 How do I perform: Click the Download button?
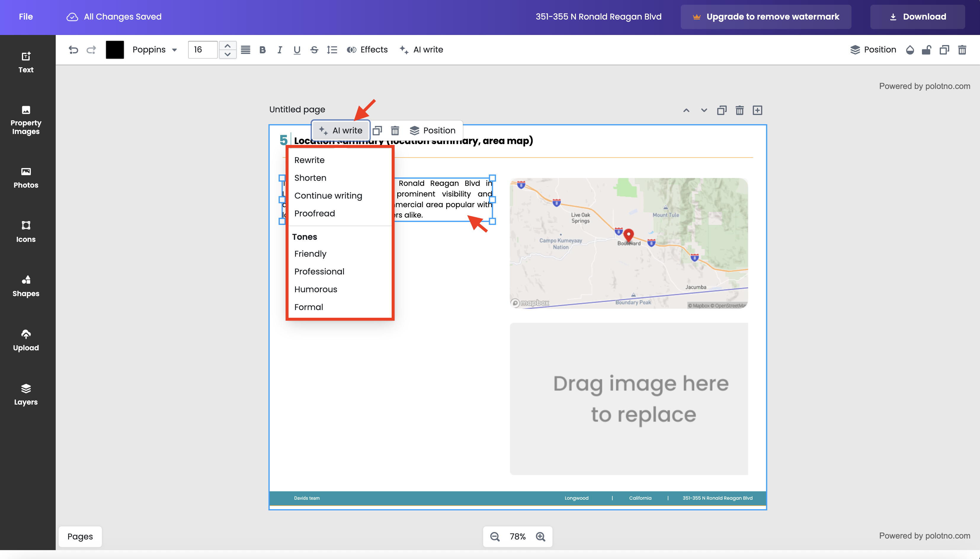point(917,17)
